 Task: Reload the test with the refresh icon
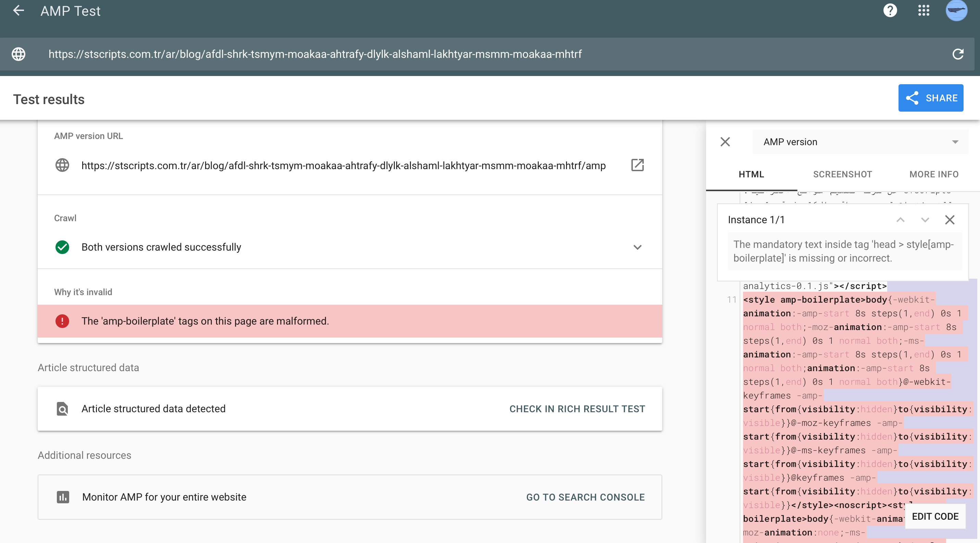point(957,54)
